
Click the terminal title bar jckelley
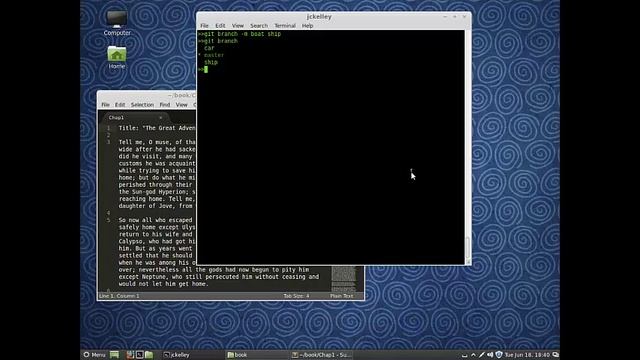(x=319, y=17)
